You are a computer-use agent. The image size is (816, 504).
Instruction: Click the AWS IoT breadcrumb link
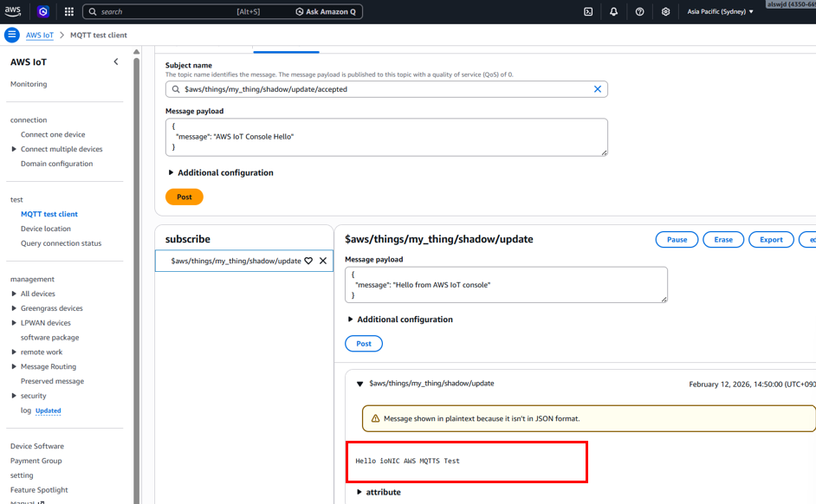[x=38, y=36]
